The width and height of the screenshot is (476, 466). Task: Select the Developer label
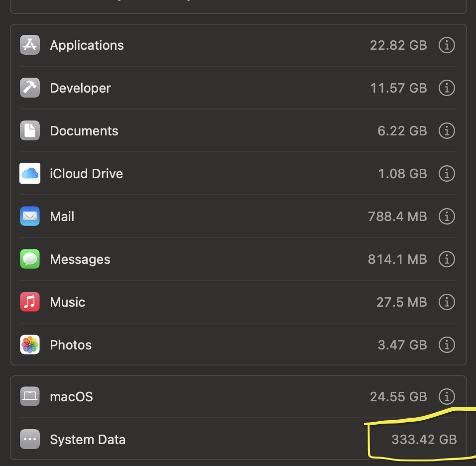tap(81, 88)
